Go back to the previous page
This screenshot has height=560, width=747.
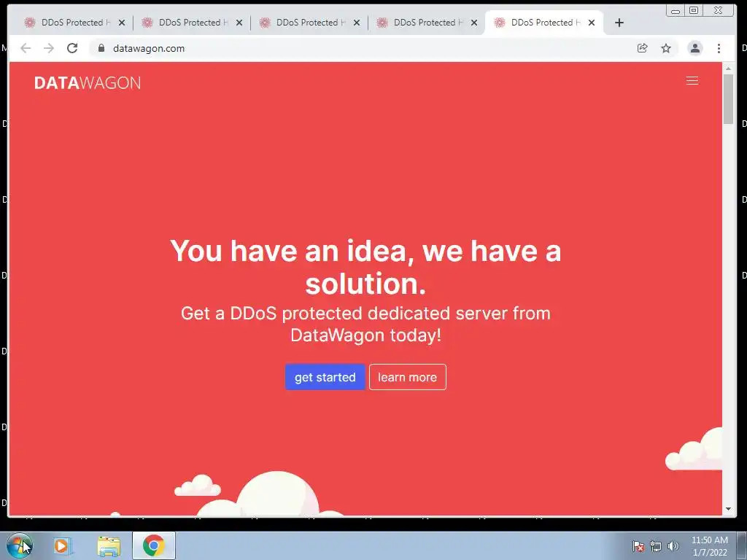click(26, 48)
